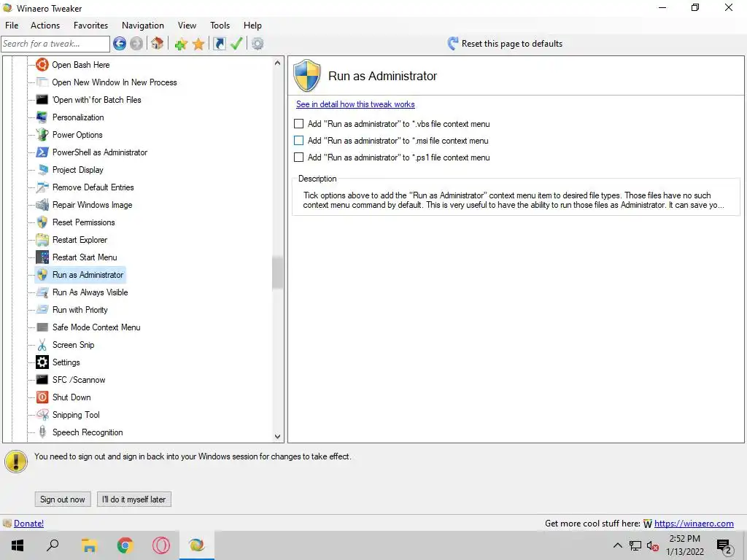Click the tree scrollbar up arrow
The height and width of the screenshot is (560, 747).
tap(277, 63)
